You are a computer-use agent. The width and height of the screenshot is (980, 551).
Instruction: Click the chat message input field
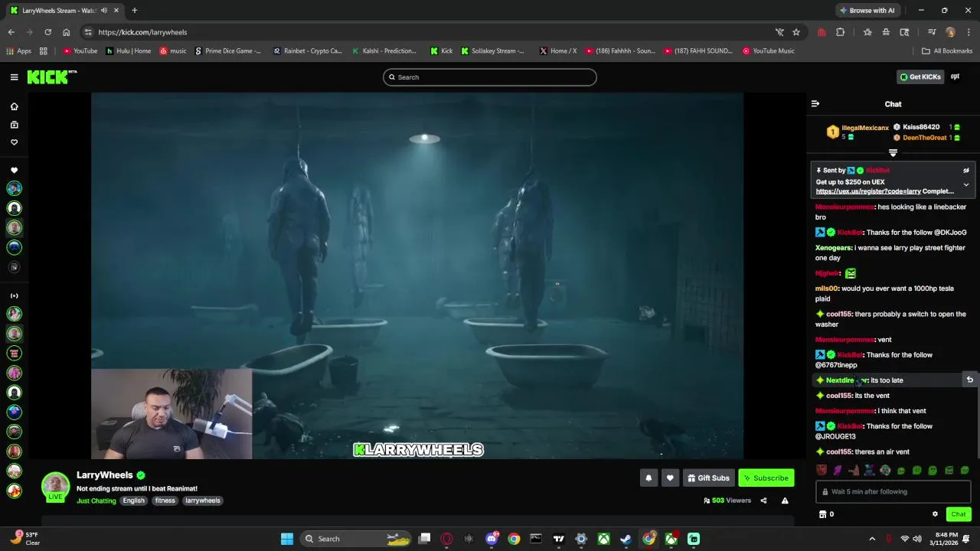click(x=893, y=491)
